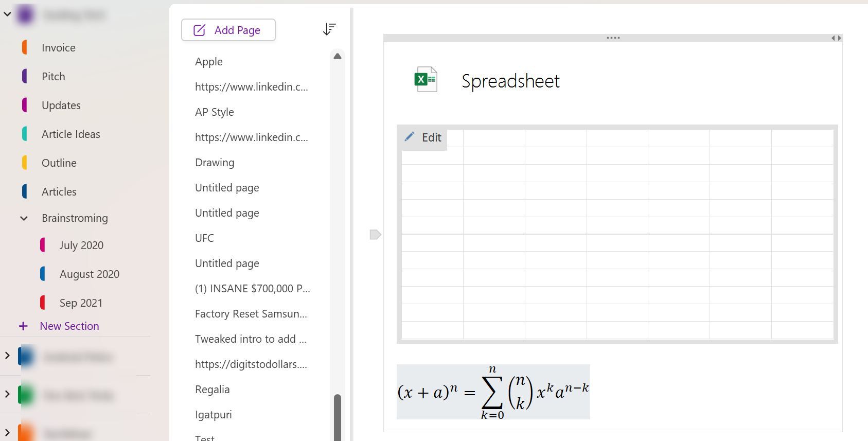This screenshot has height=441, width=868.
Task: Click the Add Page button
Action: click(x=228, y=30)
